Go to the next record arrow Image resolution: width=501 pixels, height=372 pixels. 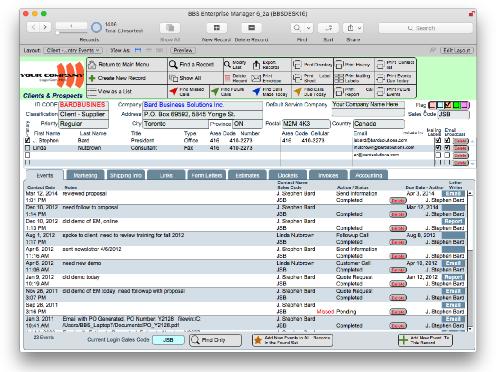pyautogui.click(x=45, y=27)
